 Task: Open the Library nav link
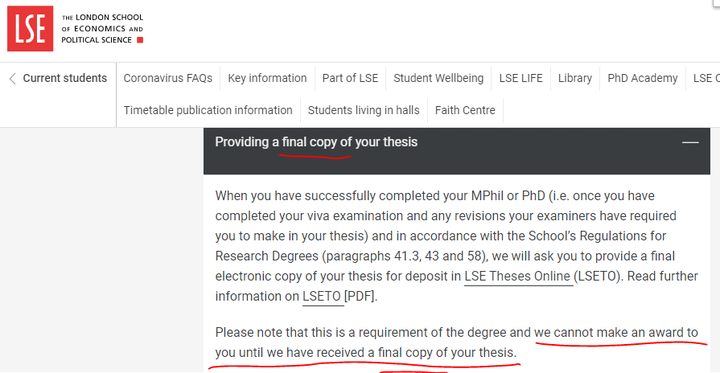[575, 79]
